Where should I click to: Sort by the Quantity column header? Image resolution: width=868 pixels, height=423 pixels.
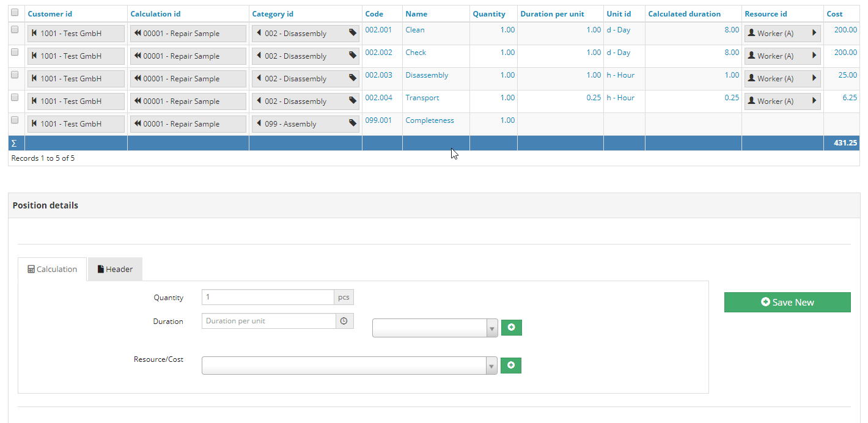(489, 14)
